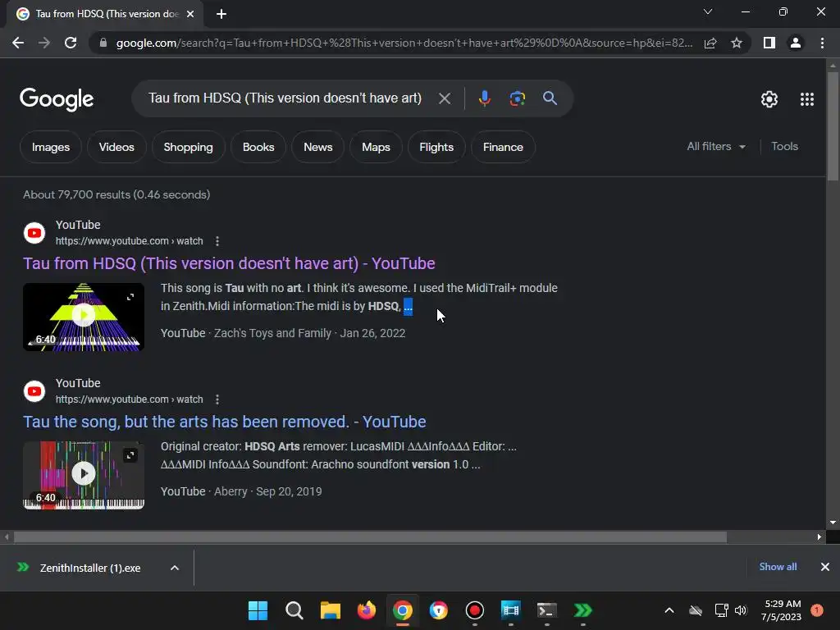Expand the All filters dropdown
This screenshot has width=840, height=630.
point(715,146)
